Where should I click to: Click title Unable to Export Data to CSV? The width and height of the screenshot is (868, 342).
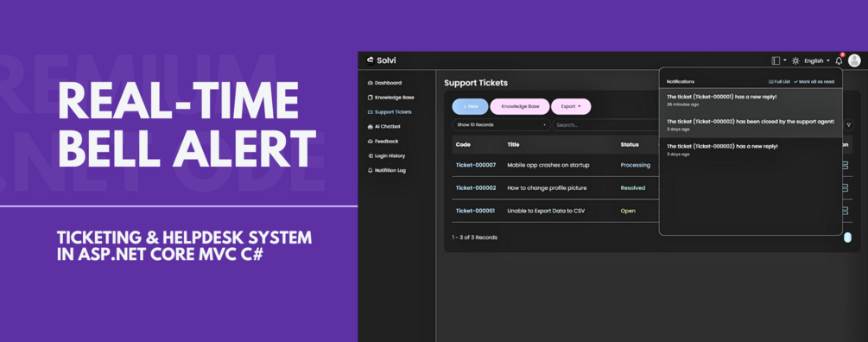546,211
